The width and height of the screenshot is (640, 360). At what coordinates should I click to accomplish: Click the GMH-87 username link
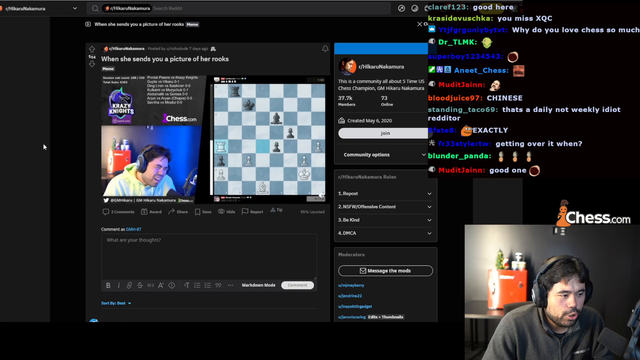tap(133, 229)
